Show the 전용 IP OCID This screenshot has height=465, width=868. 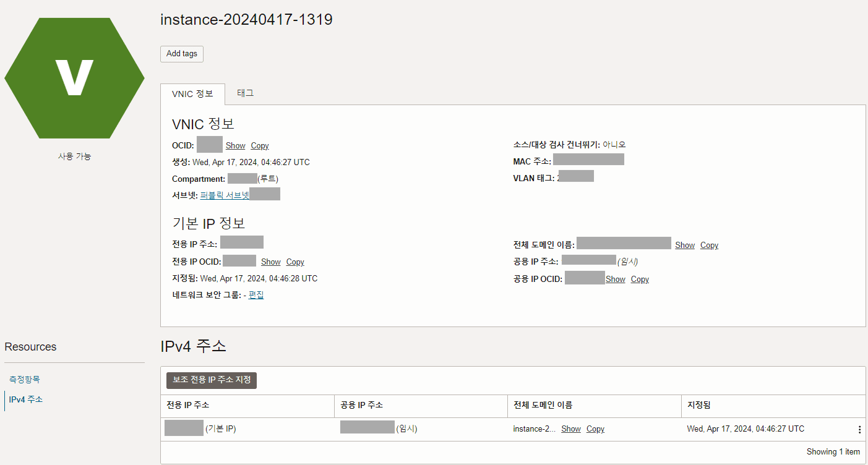(271, 262)
